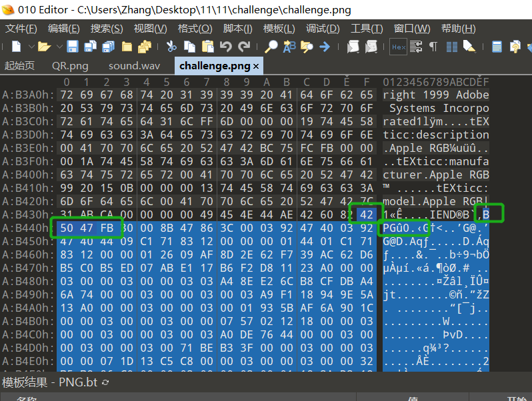
Task: Click hex byte 50 at row A:B440h
Action: [x=67, y=228]
